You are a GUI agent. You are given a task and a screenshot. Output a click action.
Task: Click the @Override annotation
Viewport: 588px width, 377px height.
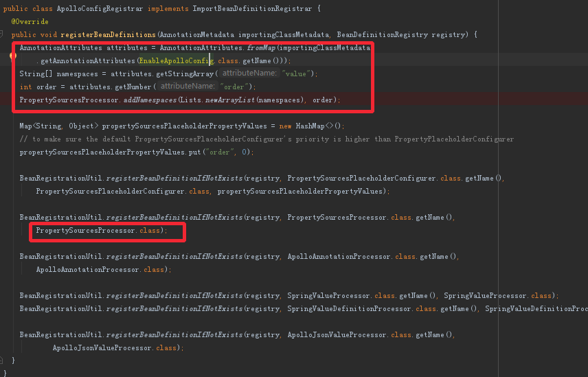tap(30, 22)
